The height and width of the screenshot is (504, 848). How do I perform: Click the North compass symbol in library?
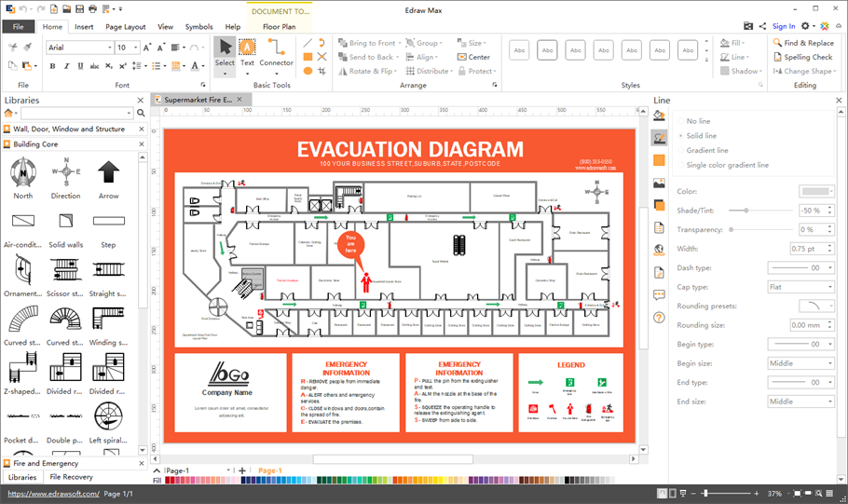(23, 177)
